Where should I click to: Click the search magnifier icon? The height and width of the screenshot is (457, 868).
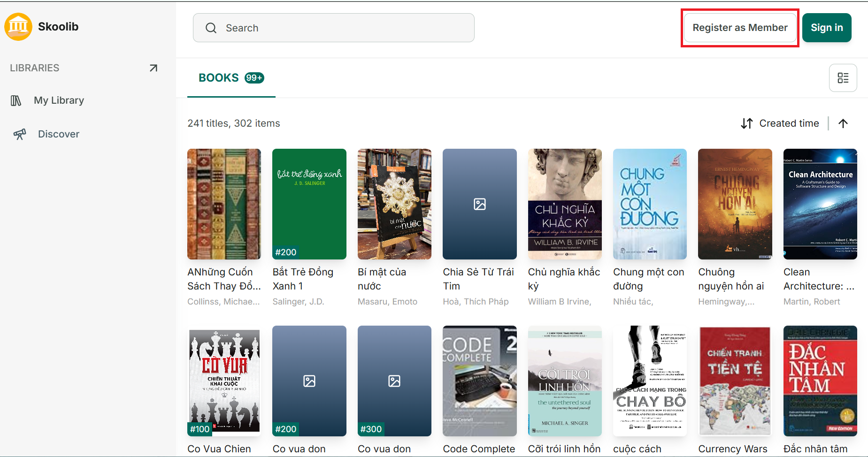click(211, 28)
